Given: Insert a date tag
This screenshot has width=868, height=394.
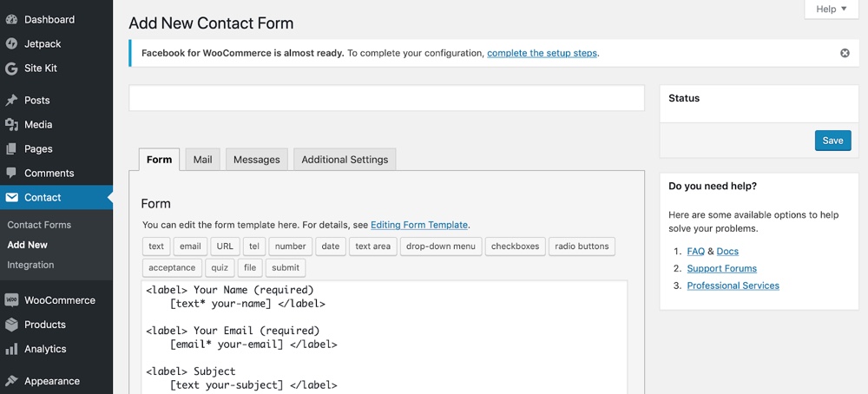Looking at the screenshot, I should coord(331,246).
